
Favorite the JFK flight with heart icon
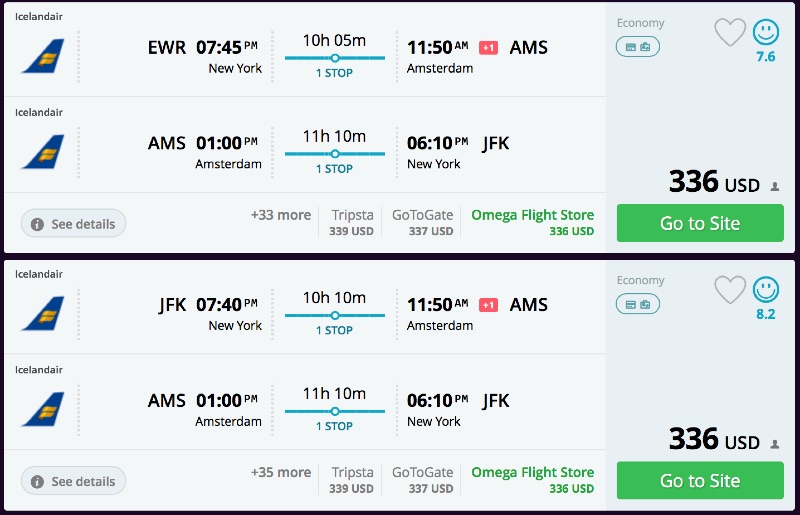click(730, 290)
